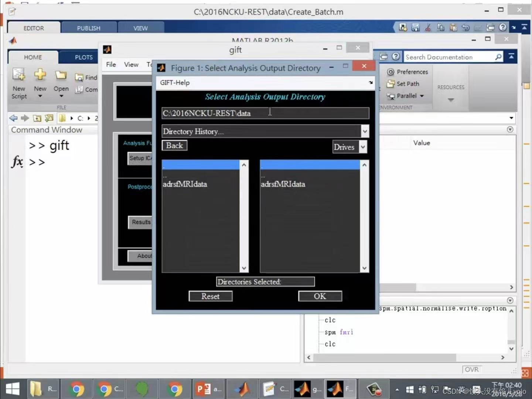Screen dimensions: 532x399
Task: Expand the current folder path dropdown arrow
Action: click(511, 118)
